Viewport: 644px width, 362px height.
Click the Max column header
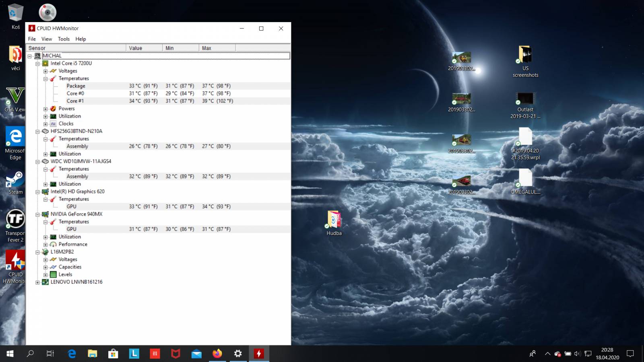pos(217,48)
